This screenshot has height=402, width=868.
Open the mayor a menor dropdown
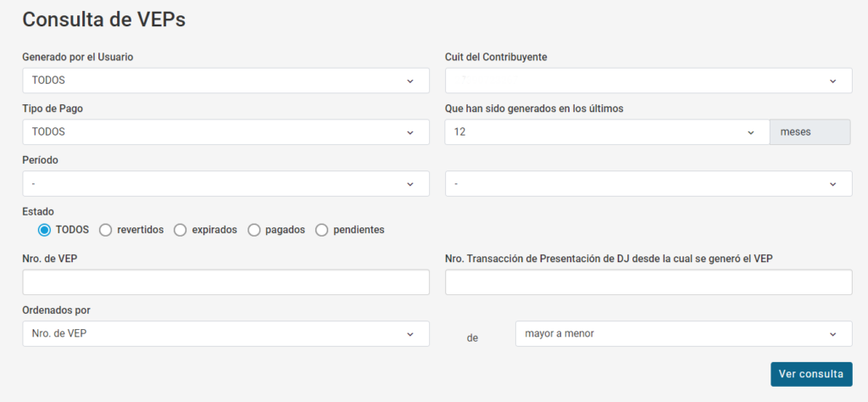(x=683, y=334)
